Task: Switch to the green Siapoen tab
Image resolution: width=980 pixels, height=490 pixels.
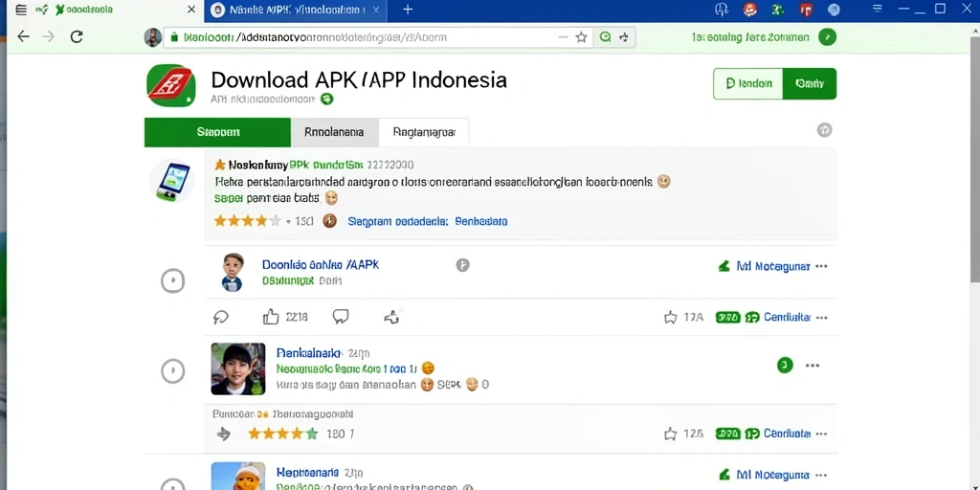Action: point(217,132)
